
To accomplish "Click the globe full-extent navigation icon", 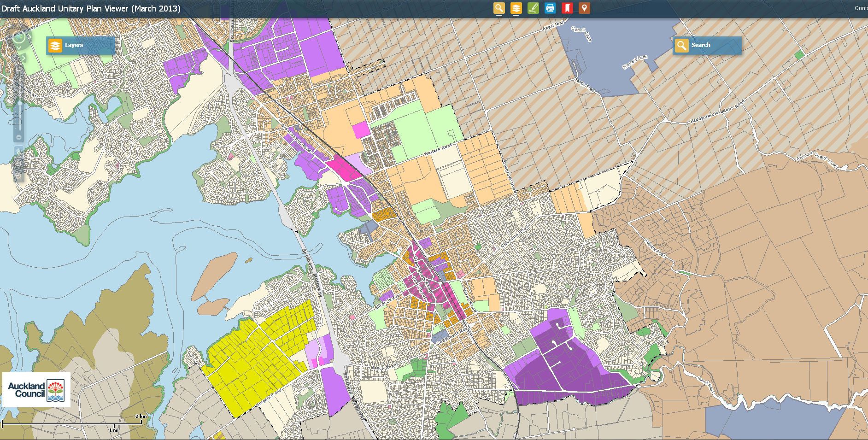I will [x=19, y=37].
